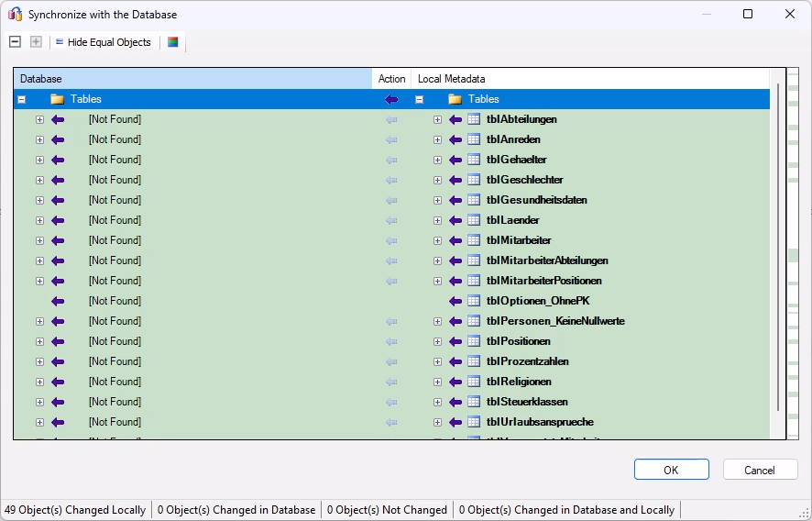This screenshot has height=521, width=812.
Task: Click purple arrow beside tblGehaelter
Action: click(x=455, y=160)
